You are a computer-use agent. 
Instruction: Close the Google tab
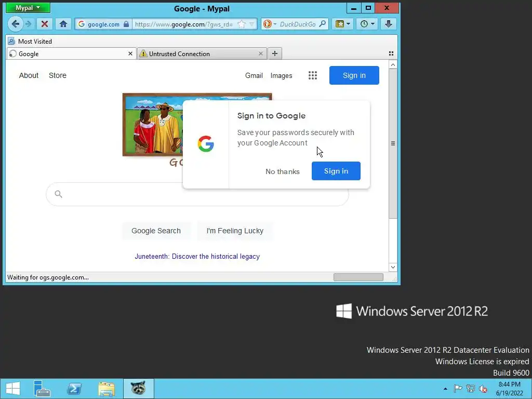click(x=130, y=54)
